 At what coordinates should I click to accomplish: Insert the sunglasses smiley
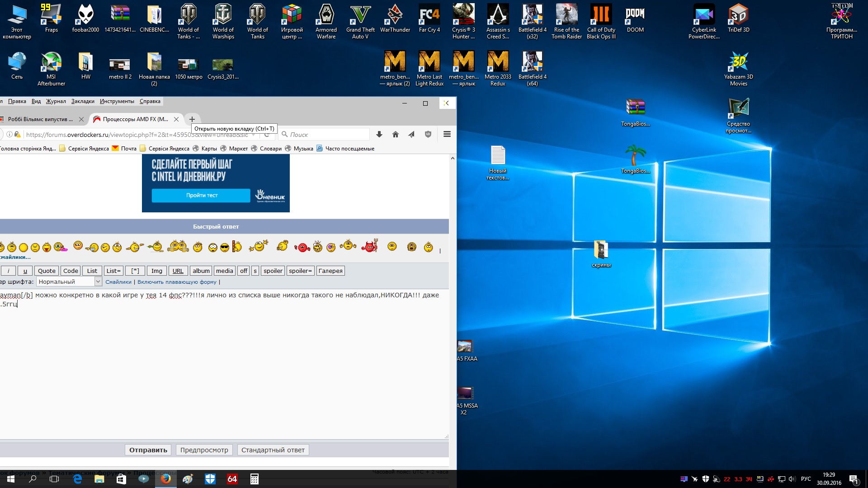click(x=224, y=247)
